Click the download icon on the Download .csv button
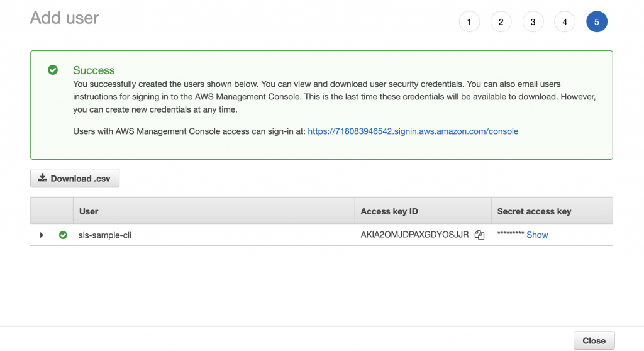 [x=42, y=177]
